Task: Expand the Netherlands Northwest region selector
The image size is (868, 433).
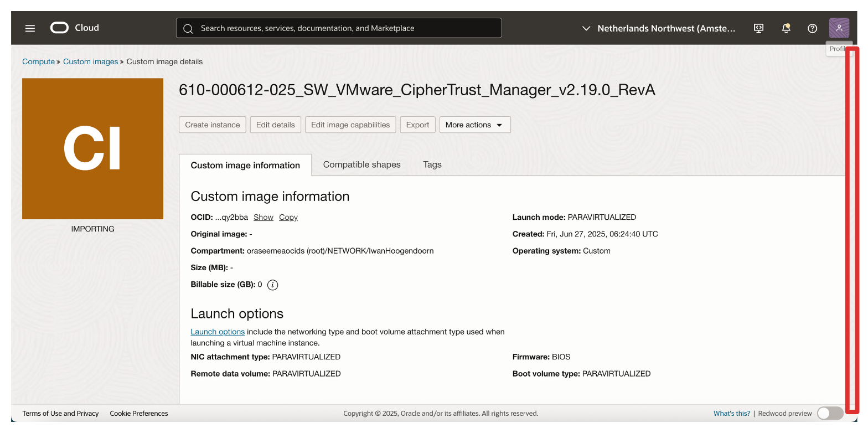Action: pos(659,28)
